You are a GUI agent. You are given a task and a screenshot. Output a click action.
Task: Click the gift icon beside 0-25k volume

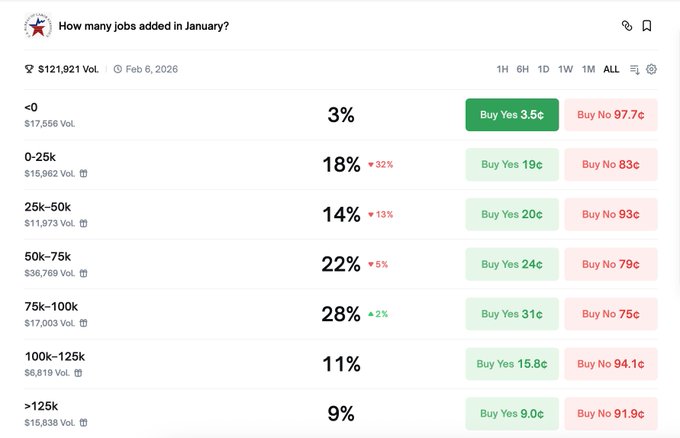[83, 173]
